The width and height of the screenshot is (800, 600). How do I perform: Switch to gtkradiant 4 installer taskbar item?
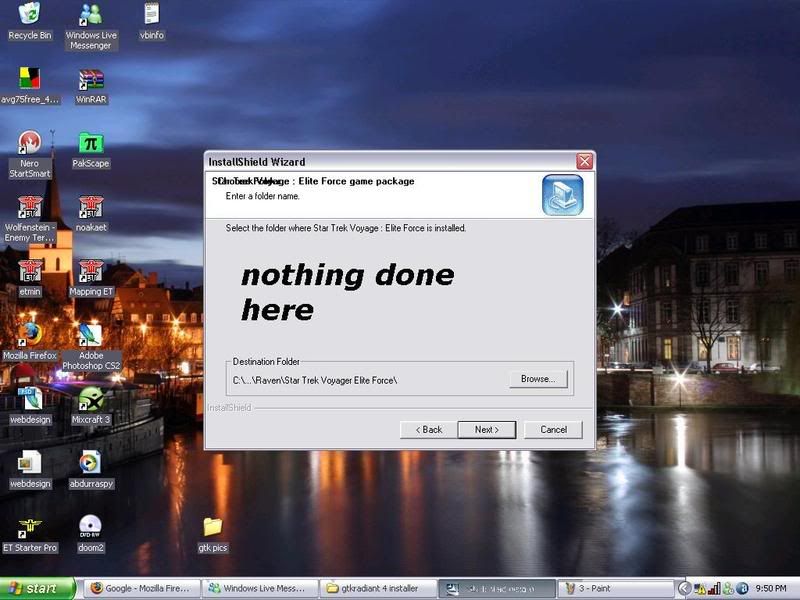click(379, 588)
